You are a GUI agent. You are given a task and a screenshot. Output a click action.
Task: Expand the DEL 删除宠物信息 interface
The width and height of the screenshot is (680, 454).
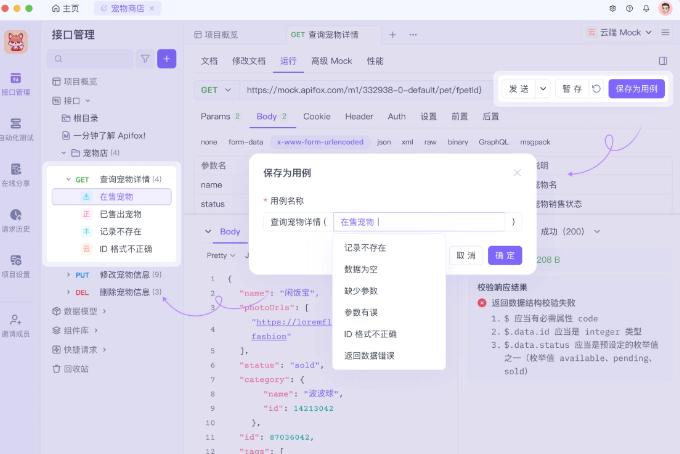(68, 292)
